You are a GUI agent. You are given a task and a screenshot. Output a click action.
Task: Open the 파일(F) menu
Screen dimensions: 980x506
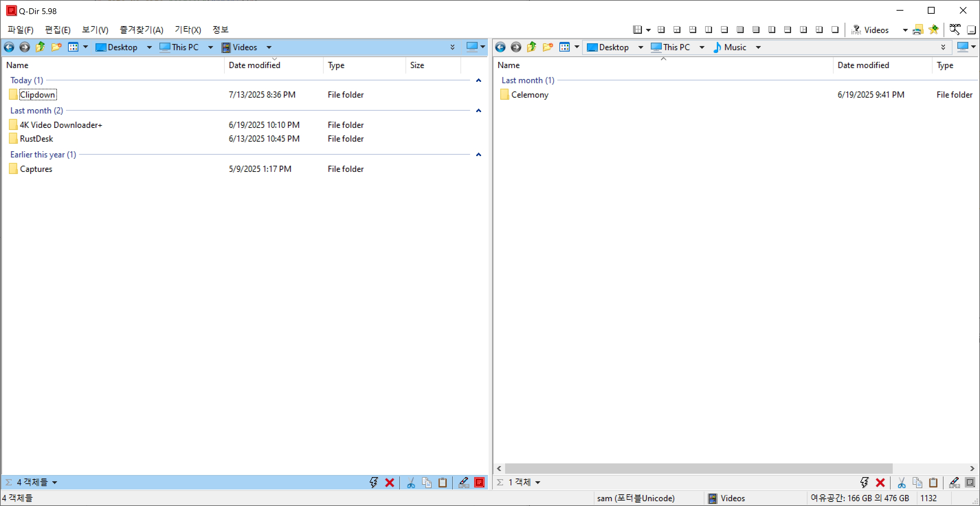[21, 30]
